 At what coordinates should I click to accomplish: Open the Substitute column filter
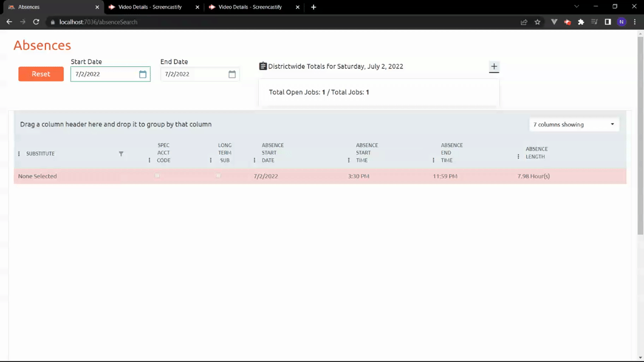pyautogui.click(x=121, y=154)
